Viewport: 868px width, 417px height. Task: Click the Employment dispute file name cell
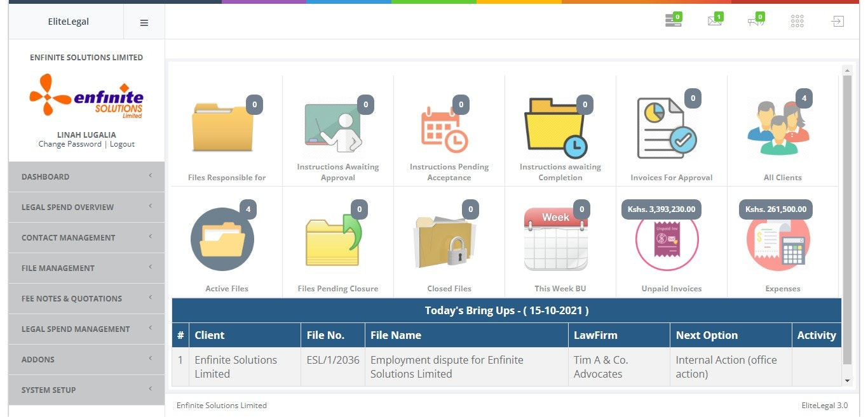click(x=466, y=367)
